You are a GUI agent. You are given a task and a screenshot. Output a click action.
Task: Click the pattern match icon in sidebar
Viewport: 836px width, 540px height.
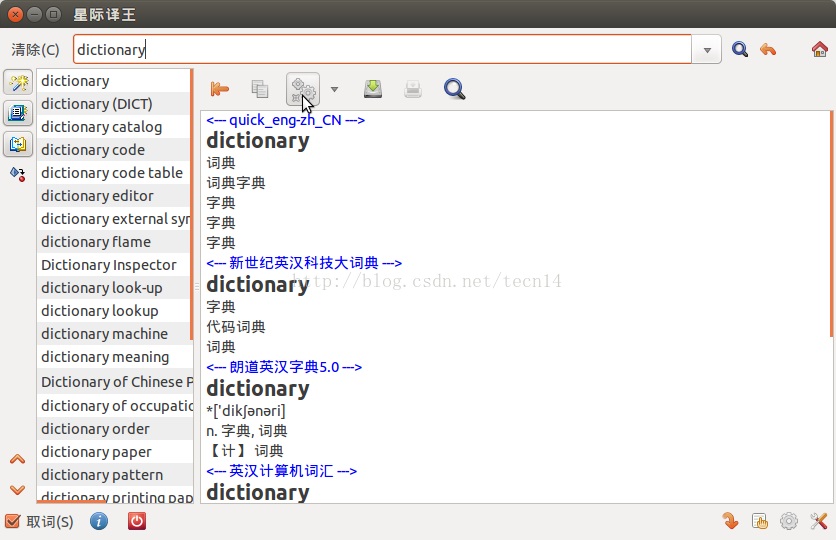pos(18,144)
